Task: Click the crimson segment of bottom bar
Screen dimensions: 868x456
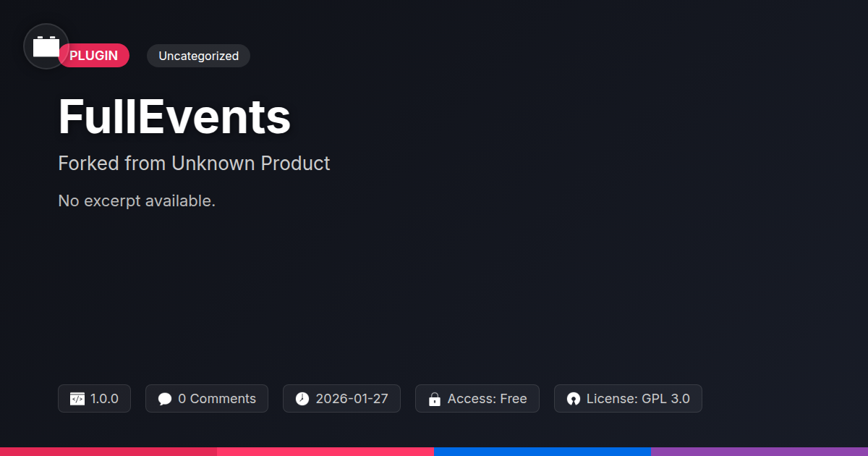Action: pyautogui.click(x=109, y=452)
